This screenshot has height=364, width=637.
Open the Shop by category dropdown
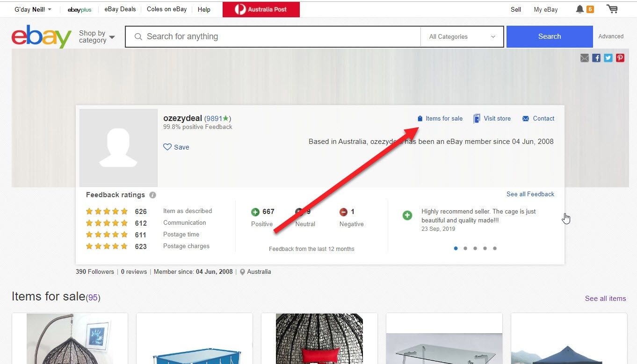pyautogui.click(x=97, y=36)
